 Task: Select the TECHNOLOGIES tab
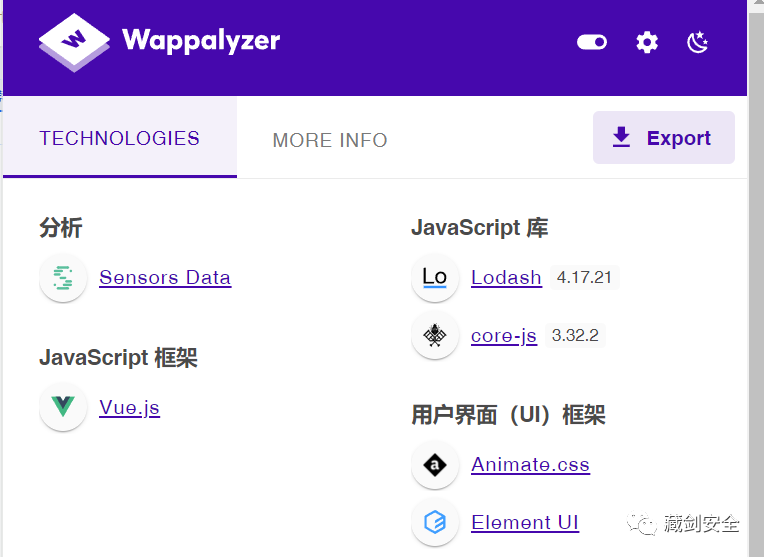click(x=120, y=138)
